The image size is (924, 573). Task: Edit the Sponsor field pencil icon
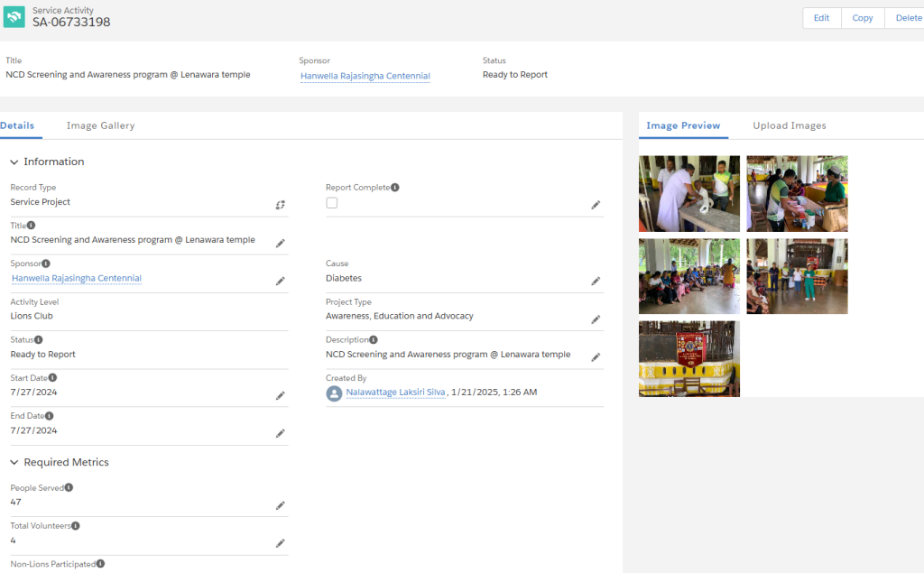coord(281,282)
